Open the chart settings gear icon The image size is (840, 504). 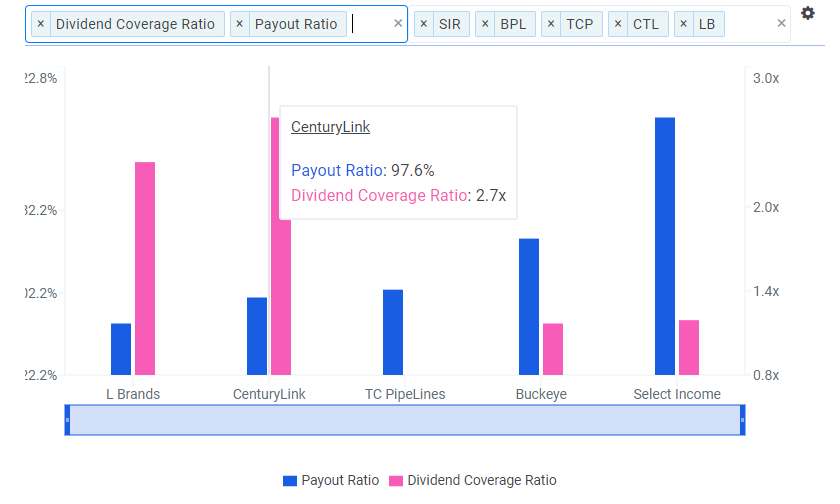[x=807, y=13]
